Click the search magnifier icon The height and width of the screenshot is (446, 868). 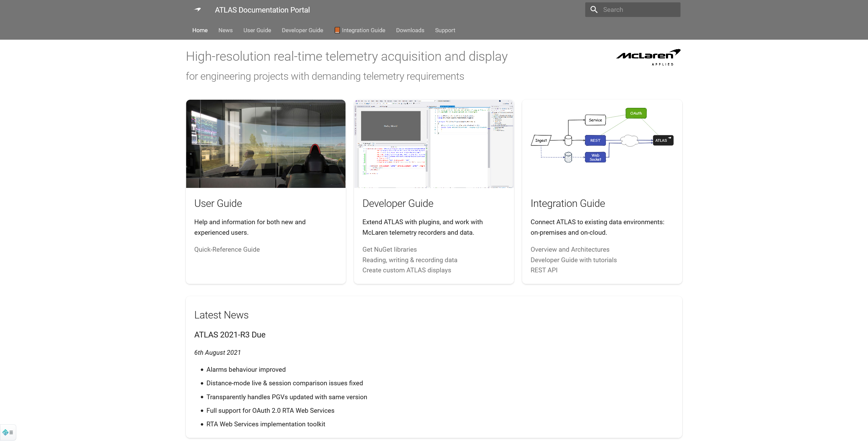click(x=594, y=9)
